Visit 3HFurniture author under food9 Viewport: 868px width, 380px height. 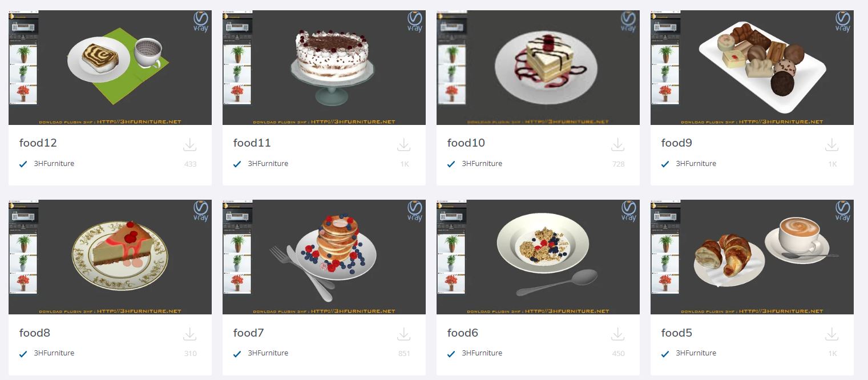coord(696,164)
